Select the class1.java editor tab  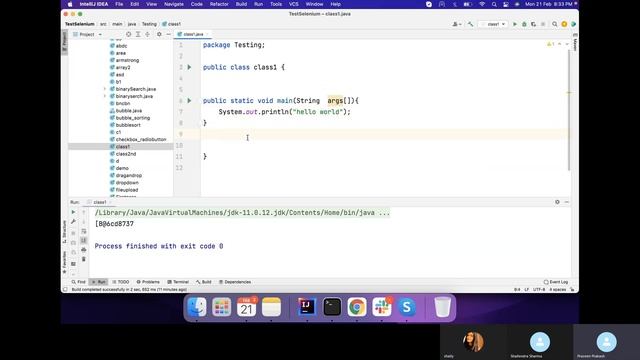point(193,34)
